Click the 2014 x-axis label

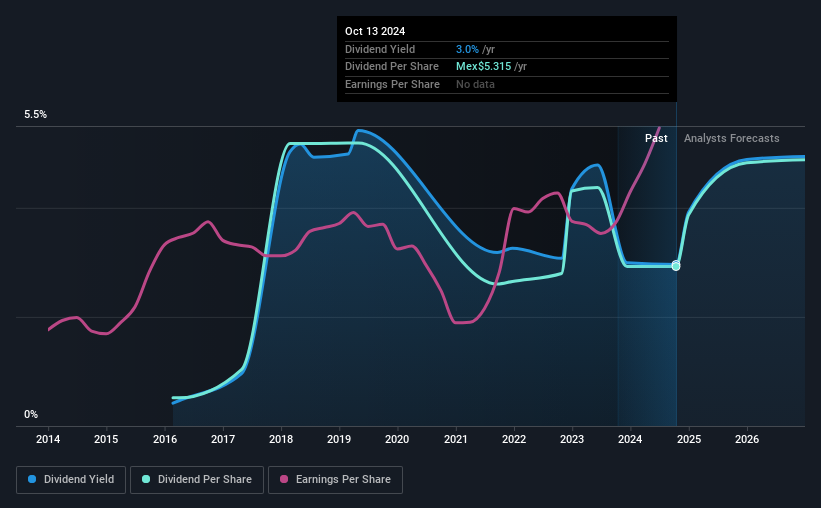pos(48,439)
